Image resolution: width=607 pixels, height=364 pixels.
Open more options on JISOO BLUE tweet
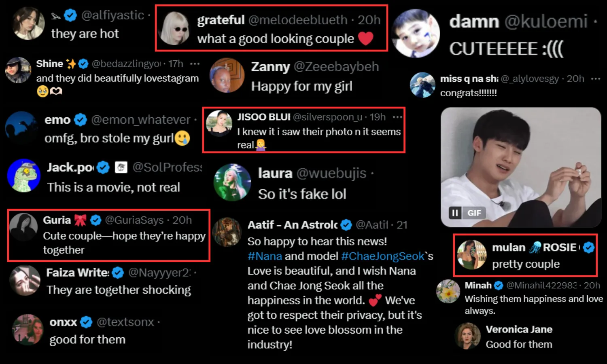397,117
